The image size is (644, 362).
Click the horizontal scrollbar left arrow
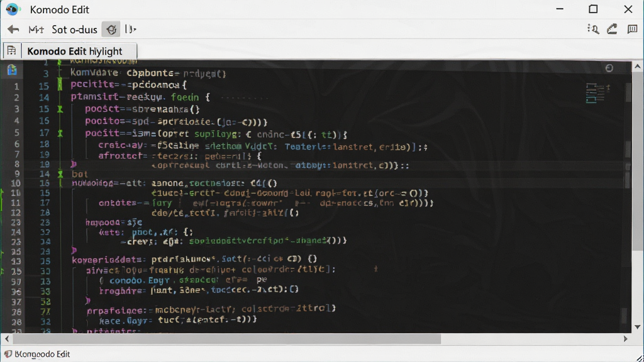pyautogui.click(x=6, y=339)
